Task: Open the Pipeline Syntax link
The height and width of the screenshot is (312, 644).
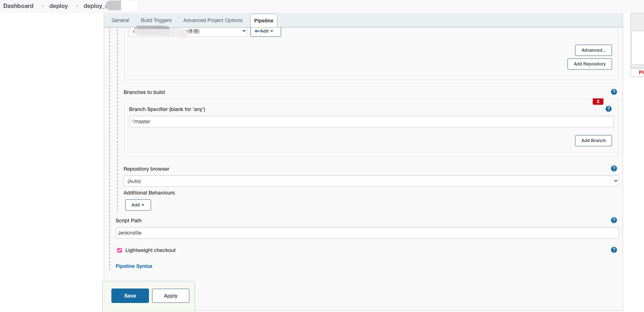Action: (134, 266)
